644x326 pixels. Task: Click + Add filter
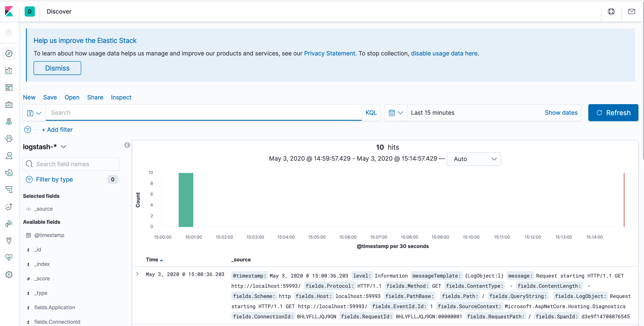point(57,129)
